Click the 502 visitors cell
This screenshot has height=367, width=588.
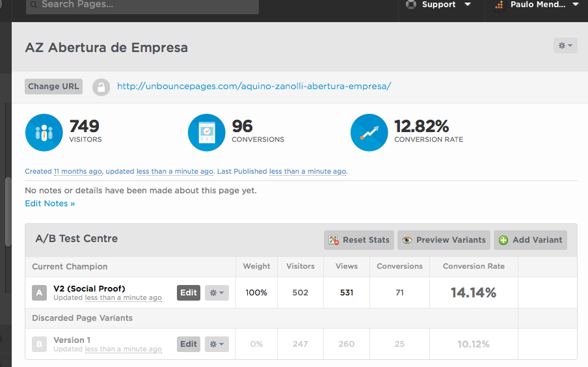(x=301, y=293)
